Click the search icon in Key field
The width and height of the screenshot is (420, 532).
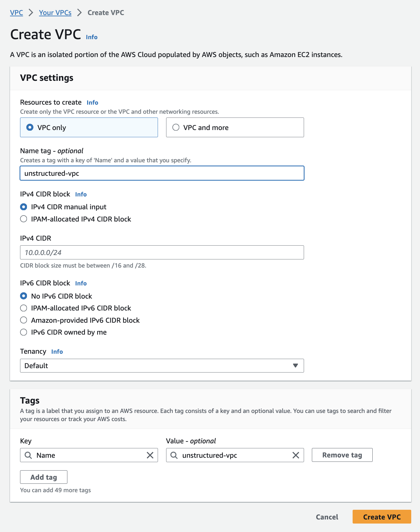pos(28,455)
